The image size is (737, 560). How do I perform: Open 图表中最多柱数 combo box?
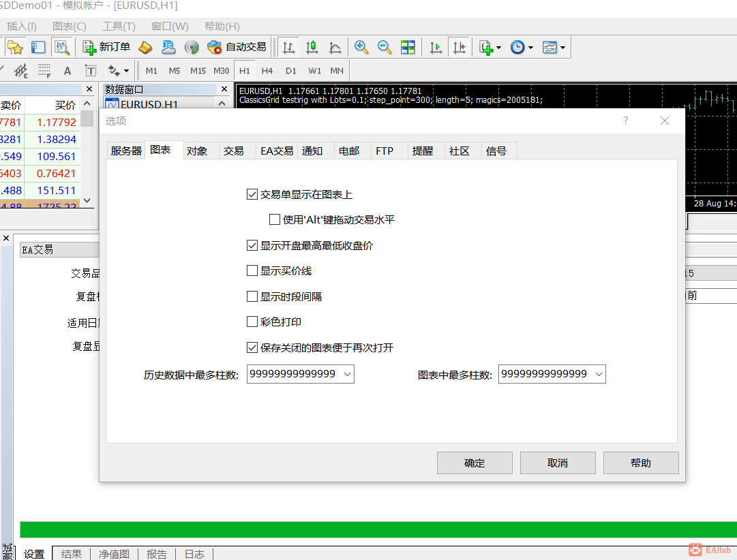[x=552, y=374]
